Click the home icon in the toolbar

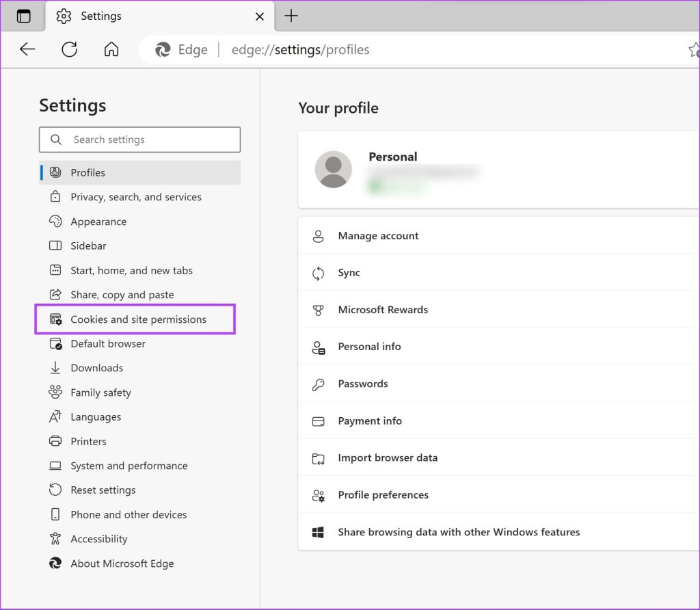[111, 49]
